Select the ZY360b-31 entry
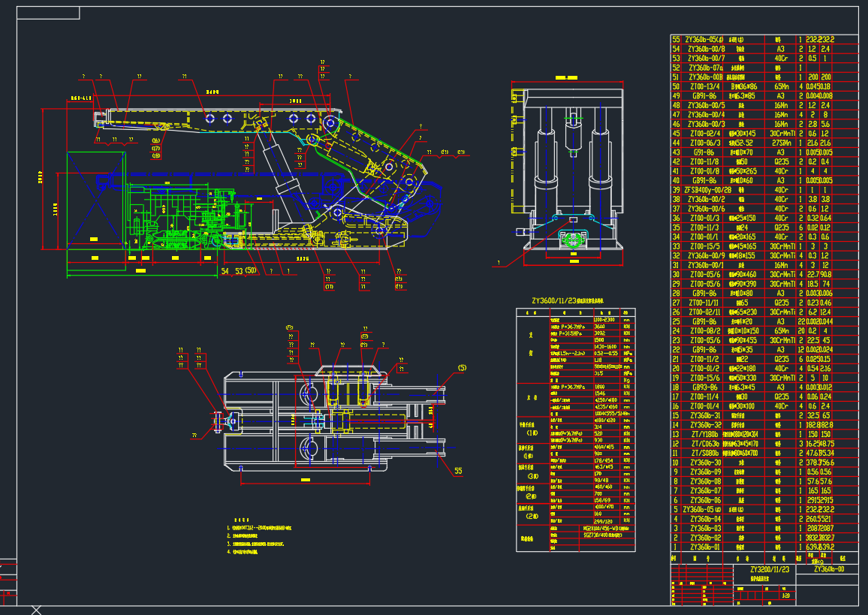868x615 pixels. tap(705, 416)
